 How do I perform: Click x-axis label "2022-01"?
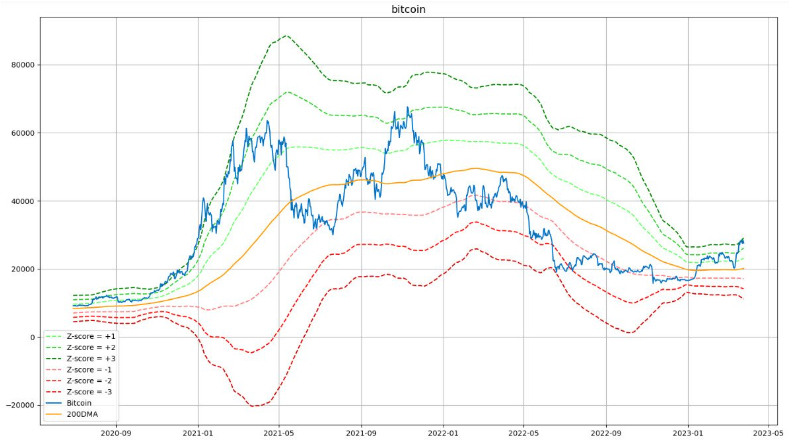point(443,433)
